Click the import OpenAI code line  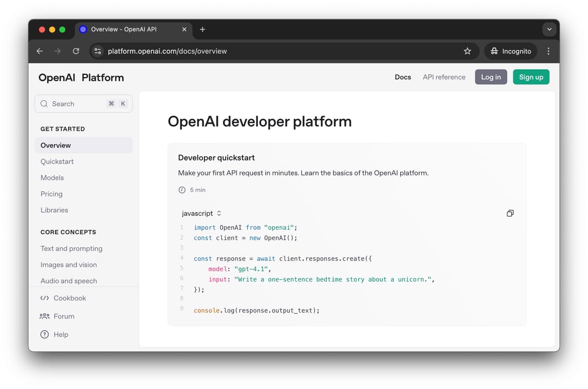(245, 227)
